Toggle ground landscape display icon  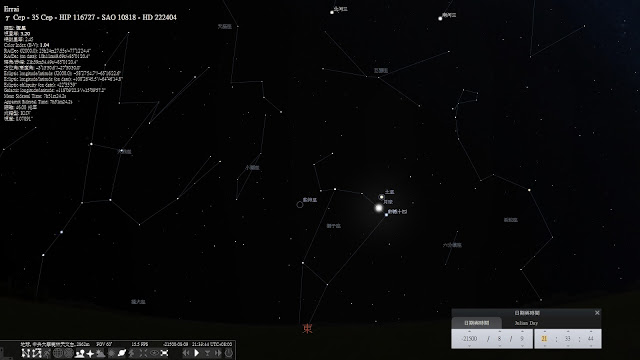tap(80, 353)
